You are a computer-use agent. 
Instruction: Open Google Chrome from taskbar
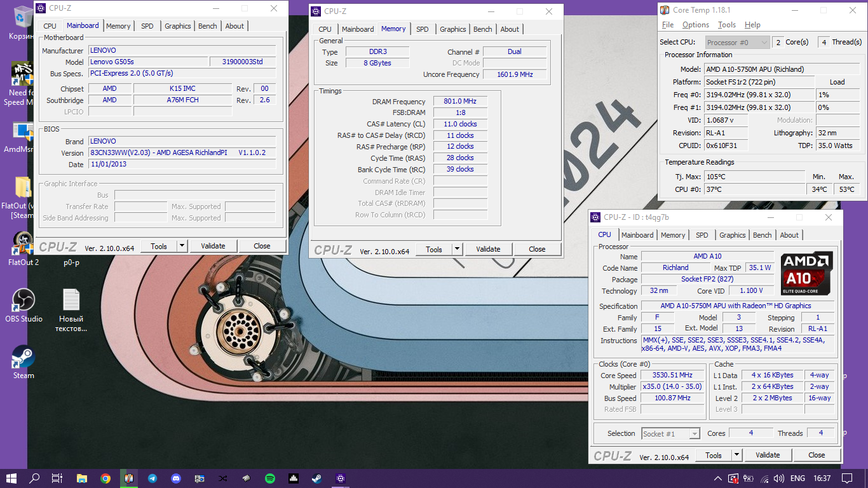point(105,478)
